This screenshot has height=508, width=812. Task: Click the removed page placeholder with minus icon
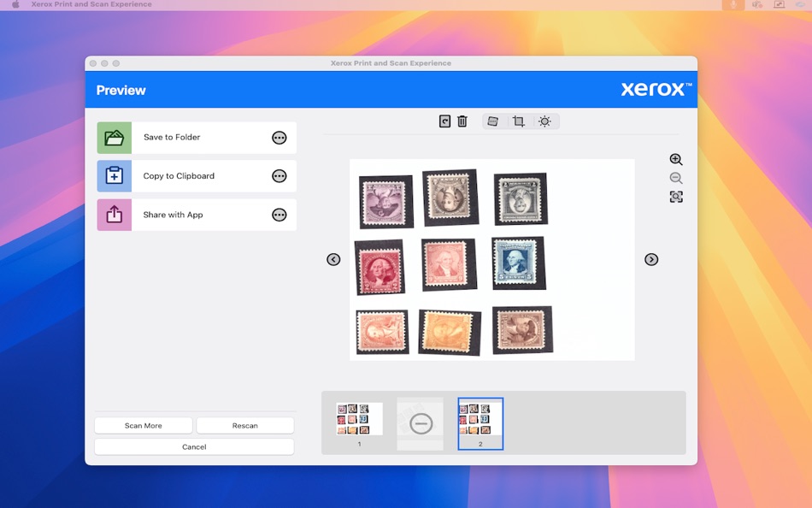tap(420, 423)
